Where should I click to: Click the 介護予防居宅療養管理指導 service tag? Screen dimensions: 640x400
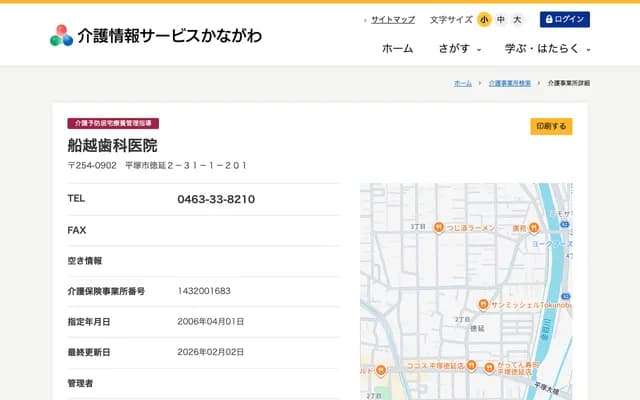(113, 123)
